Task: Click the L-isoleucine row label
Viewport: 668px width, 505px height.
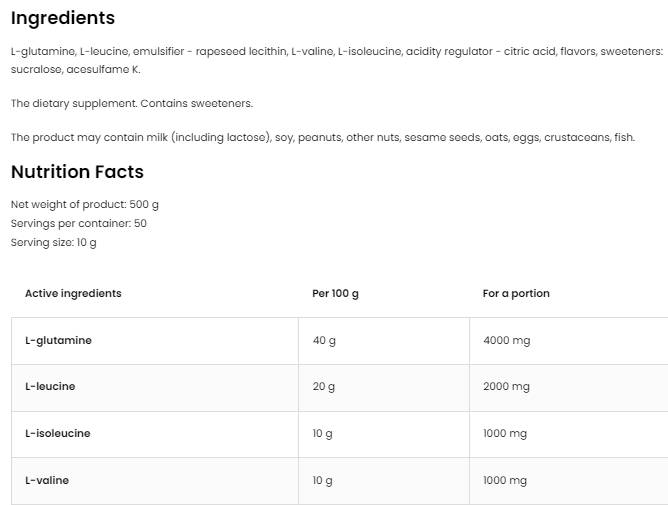Action: click(57, 433)
